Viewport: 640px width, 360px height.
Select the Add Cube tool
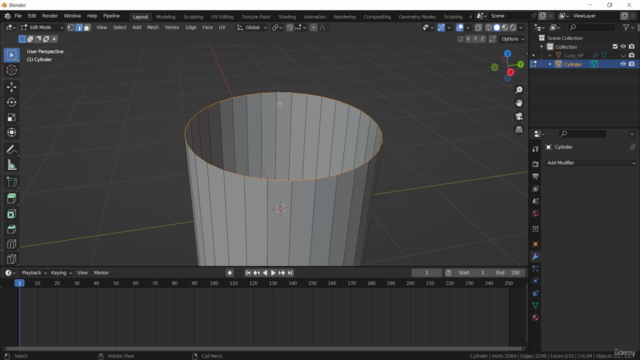coord(11,182)
